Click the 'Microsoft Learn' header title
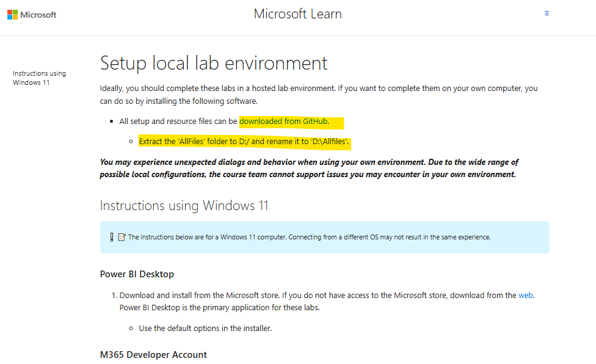The width and height of the screenshot is (596, 364). coord(297,13)
